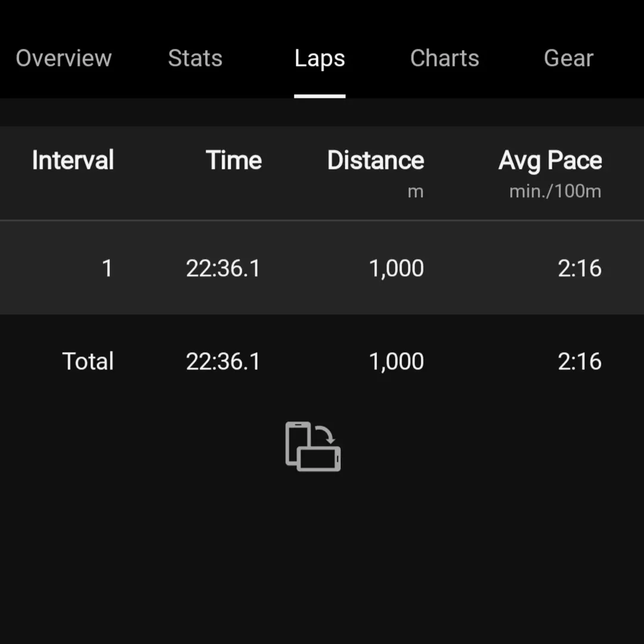
Task: Open the Gear tab
Action: point(568,58)
